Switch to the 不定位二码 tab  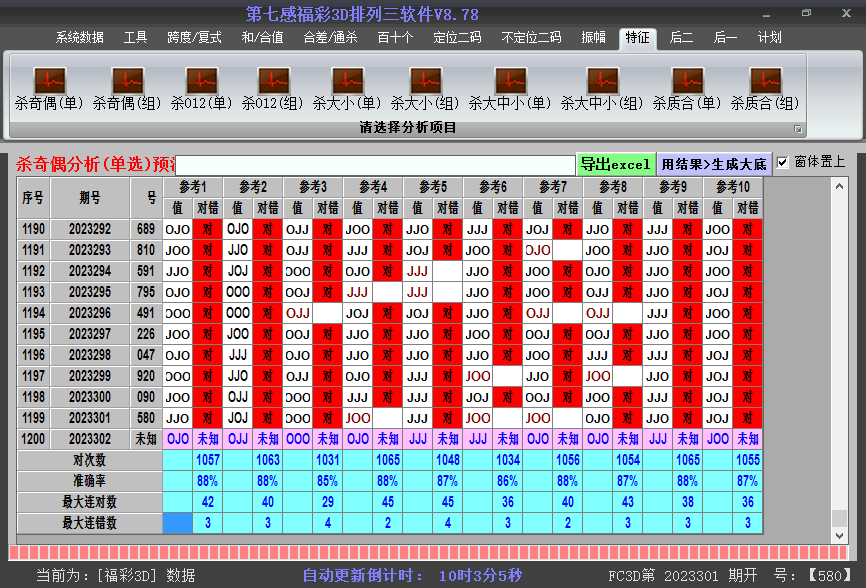[x=531, y=38]
